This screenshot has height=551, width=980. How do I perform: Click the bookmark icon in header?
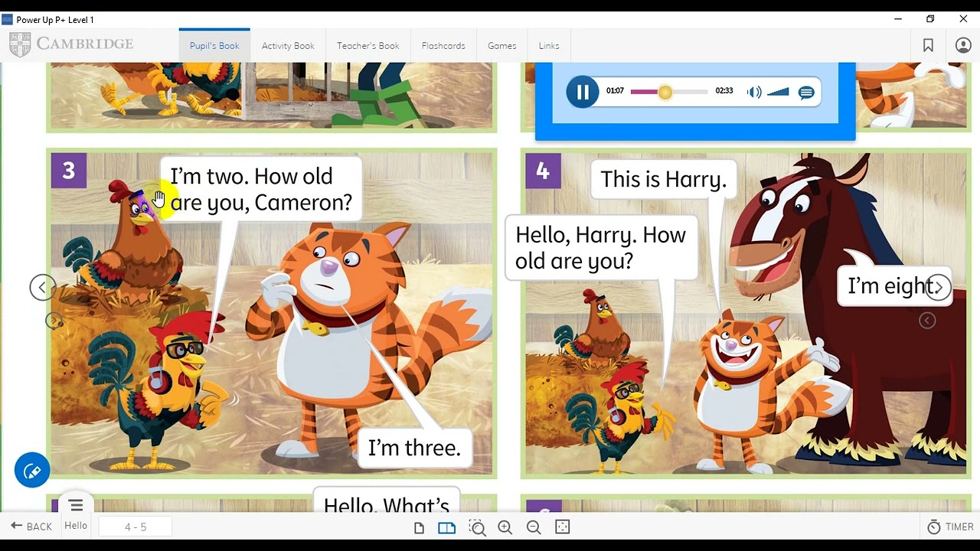pyautogui.click(x=928, y=46)
